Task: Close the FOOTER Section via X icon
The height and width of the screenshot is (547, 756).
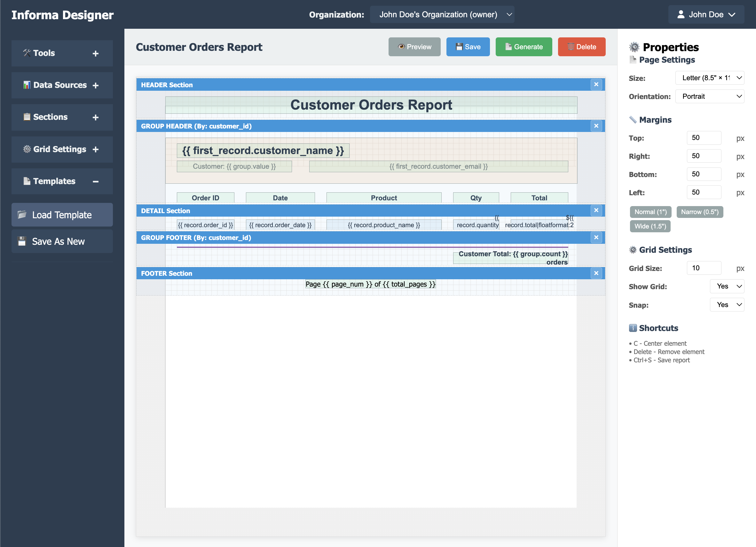Action: pos(596,273)
